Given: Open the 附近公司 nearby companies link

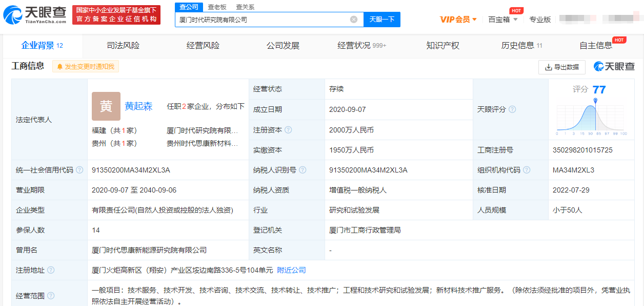Looking at the screenshot, I should [291, 270].
